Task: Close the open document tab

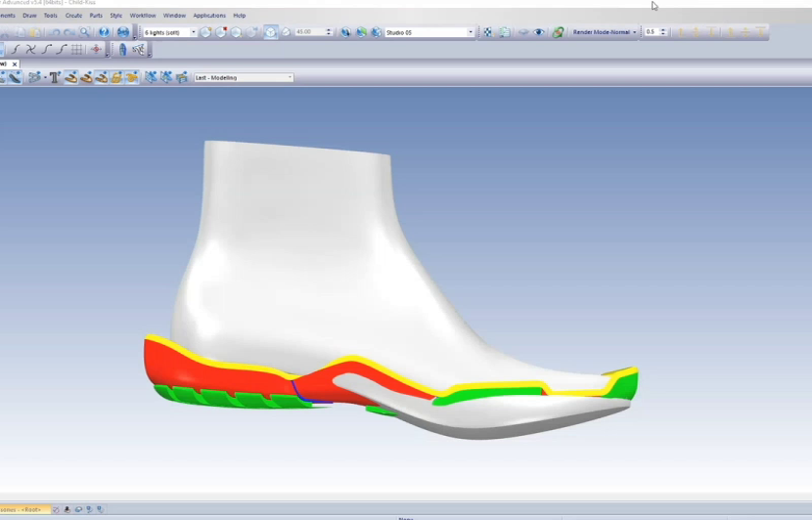Action: click(15, 65)
